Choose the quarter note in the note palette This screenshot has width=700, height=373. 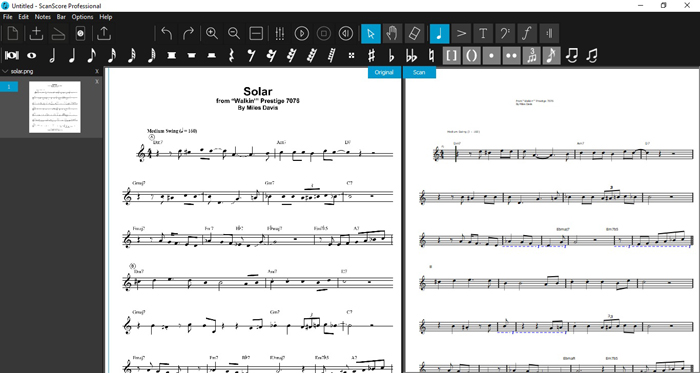pos(72,55)
